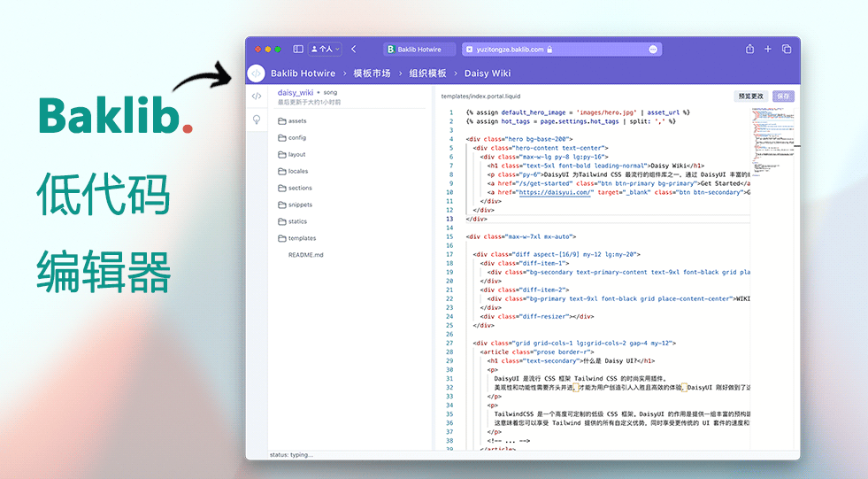Expand the layout folder
Image resolution: width=868 pixels, height=479 pixels.
[292, 154]
